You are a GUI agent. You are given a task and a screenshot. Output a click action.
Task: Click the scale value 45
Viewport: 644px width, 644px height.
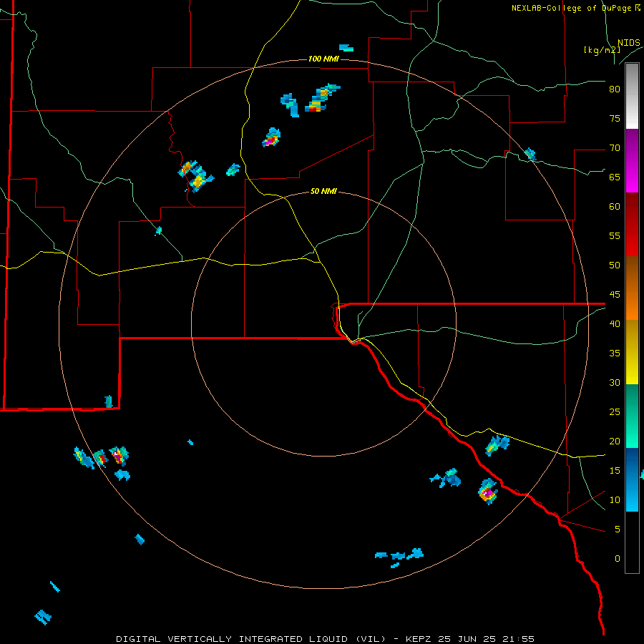(615, 295)
